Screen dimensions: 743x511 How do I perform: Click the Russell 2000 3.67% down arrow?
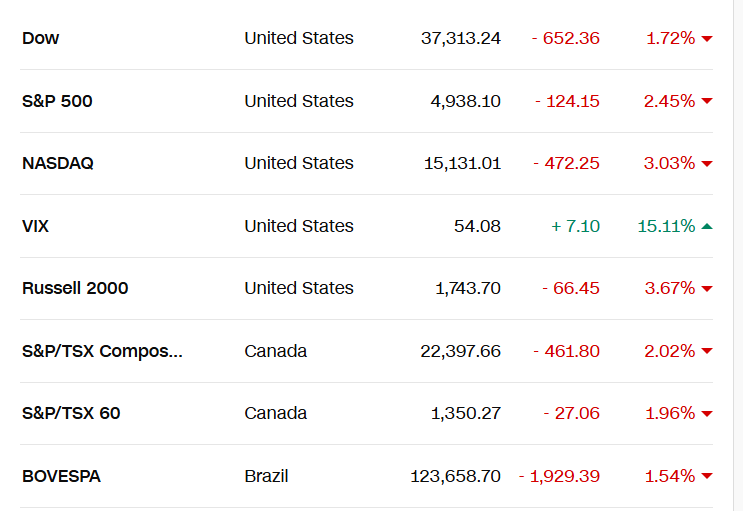[x=707, y=289]
